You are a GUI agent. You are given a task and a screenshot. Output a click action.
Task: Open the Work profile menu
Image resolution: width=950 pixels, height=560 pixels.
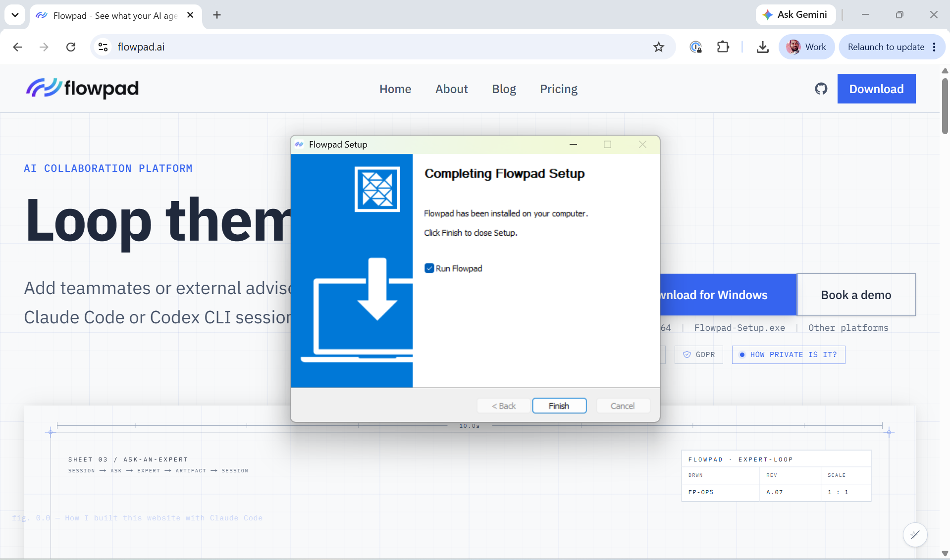[806, 47]
